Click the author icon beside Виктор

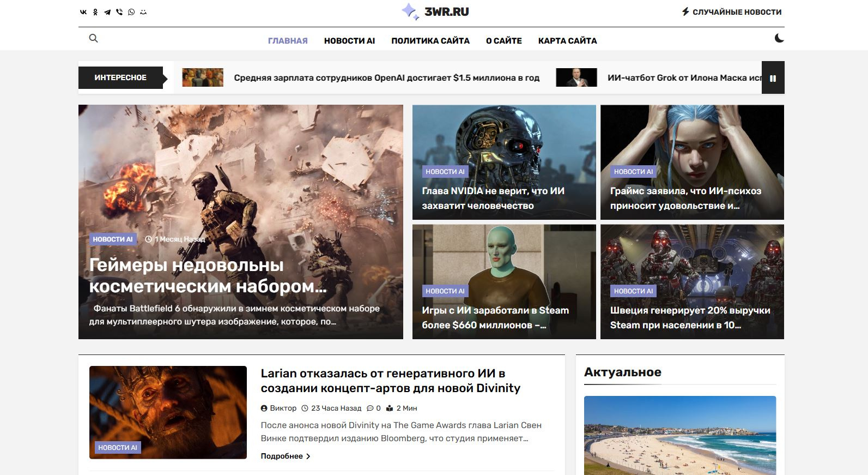(264, 408)
